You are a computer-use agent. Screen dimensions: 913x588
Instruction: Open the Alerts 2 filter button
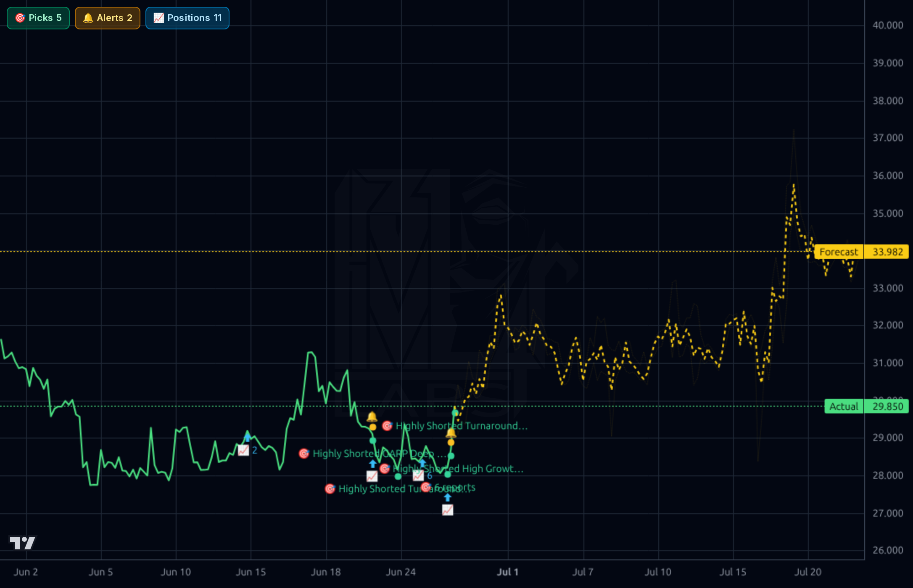point(108,18)
